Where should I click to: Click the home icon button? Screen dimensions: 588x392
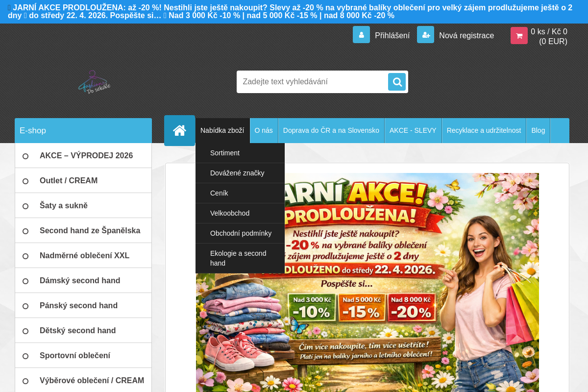pos(179,130)
